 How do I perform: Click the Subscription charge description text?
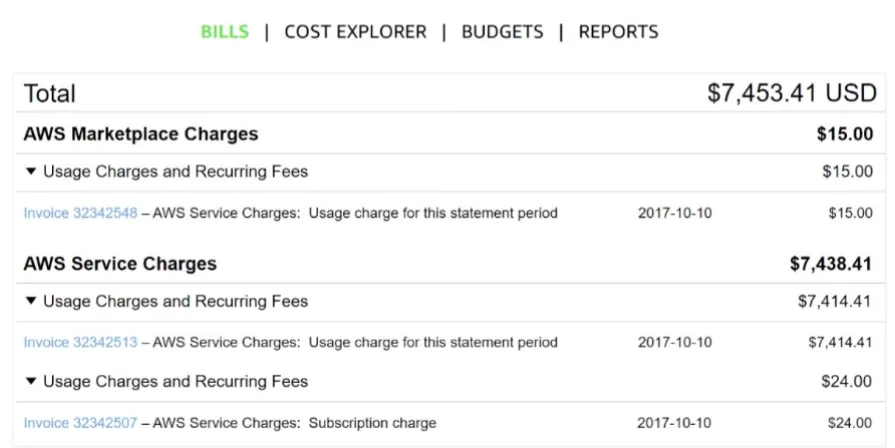(x=372, y=423)
